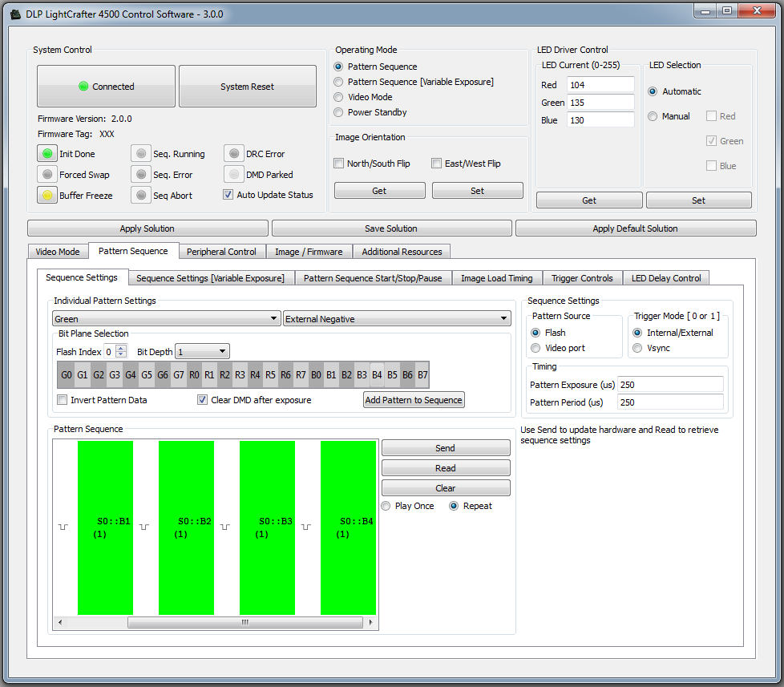This screenshot has height=687, width=784.
Task: Click the Seq Abort status indicator
Action: point(141,195)
